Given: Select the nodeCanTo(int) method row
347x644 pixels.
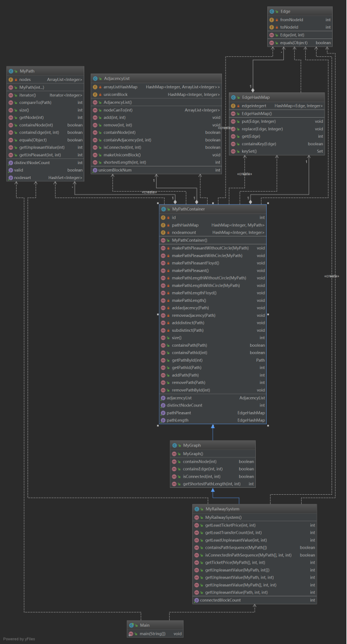Looking at the screenshot, I should point(157,110).
